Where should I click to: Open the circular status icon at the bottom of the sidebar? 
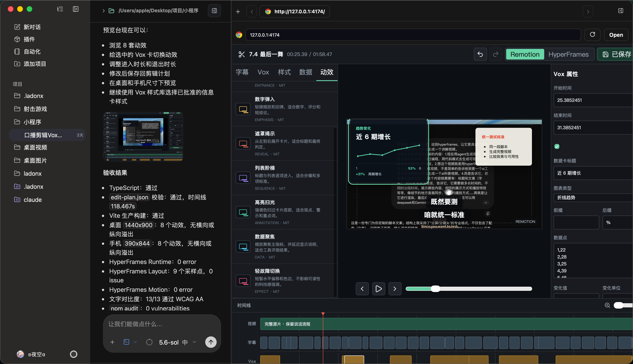click(x=73, y=354)
